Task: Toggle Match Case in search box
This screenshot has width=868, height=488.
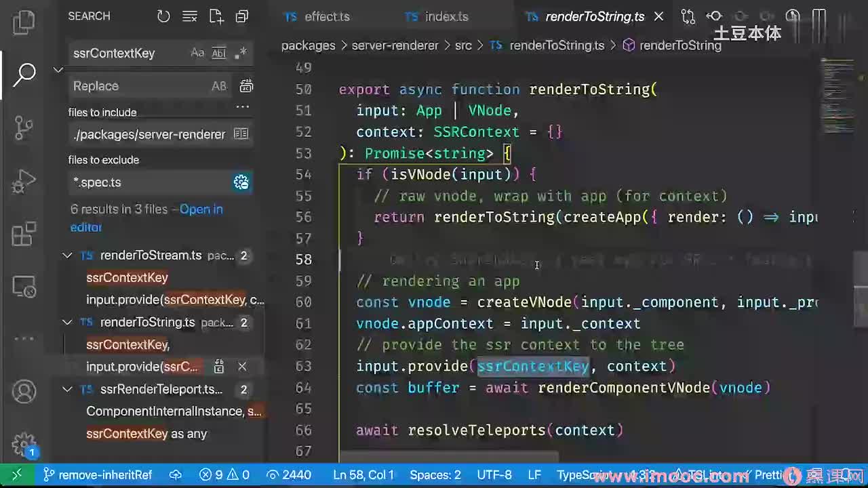Action: click(197, 53)
